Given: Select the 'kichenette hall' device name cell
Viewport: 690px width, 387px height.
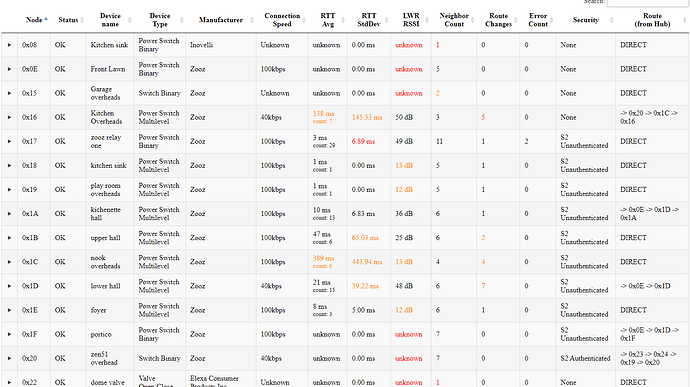Looking at the screenshot, I should (106, 214).
